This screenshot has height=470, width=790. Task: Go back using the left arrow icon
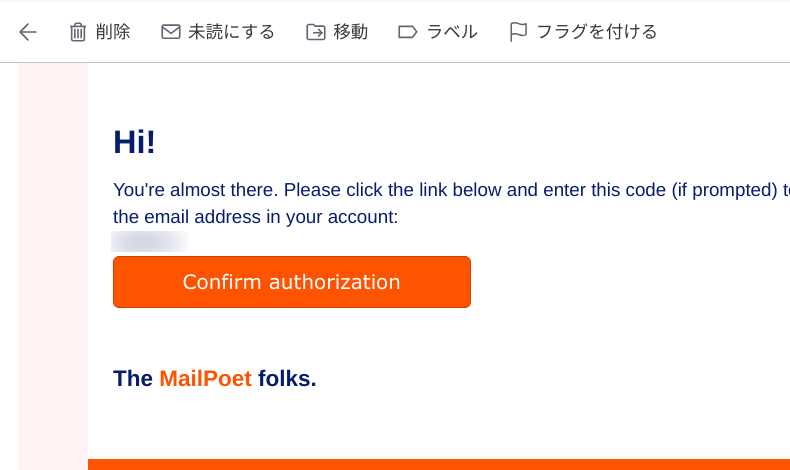click(x=28, y=32)
